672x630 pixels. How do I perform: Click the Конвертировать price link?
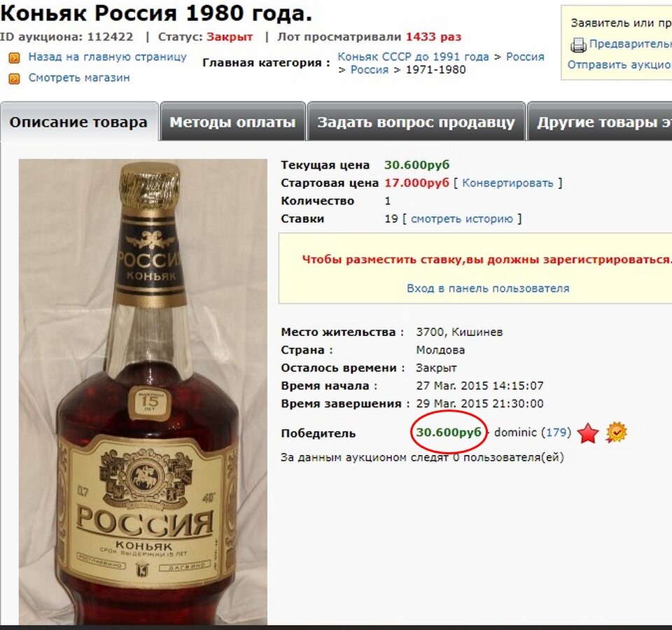(507, 183)
